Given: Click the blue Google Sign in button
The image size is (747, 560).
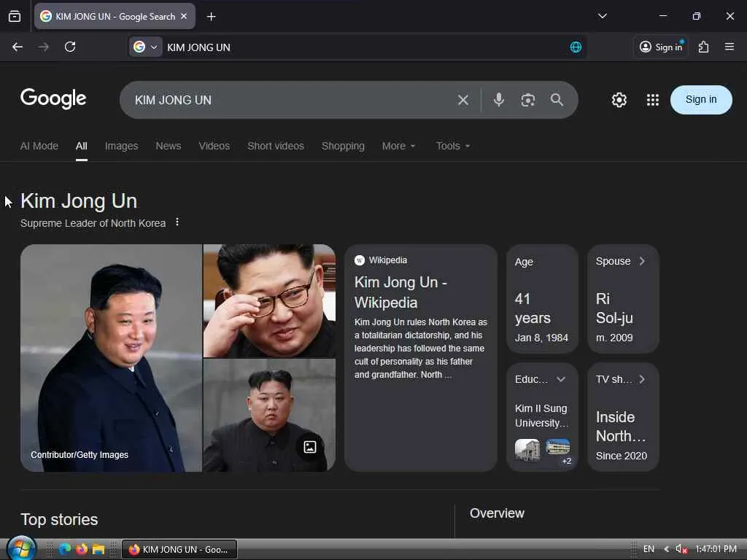Looking at the screenshot, I should click(701, 99).
